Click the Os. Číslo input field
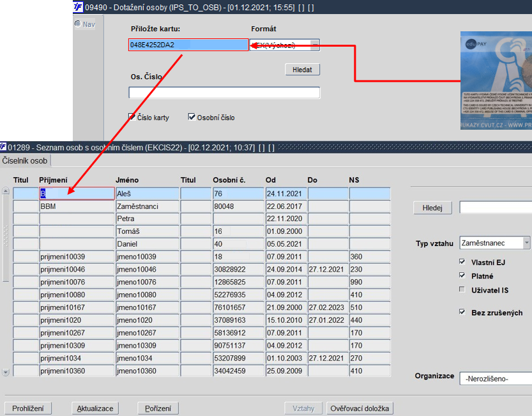This screenshot has height=416, width=532. coord(224,93)
